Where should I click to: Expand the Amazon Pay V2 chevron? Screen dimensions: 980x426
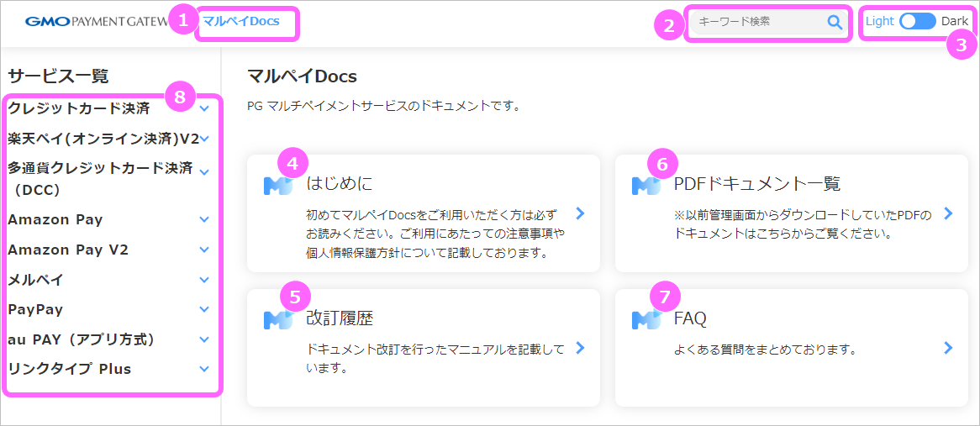pyautogui.click(x=203, y=250)
